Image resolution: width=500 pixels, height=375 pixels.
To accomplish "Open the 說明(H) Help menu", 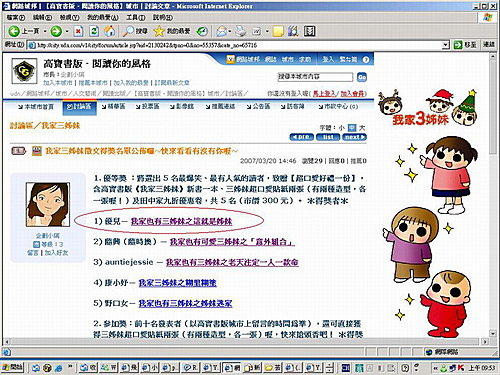I will [x=162, y=17].
